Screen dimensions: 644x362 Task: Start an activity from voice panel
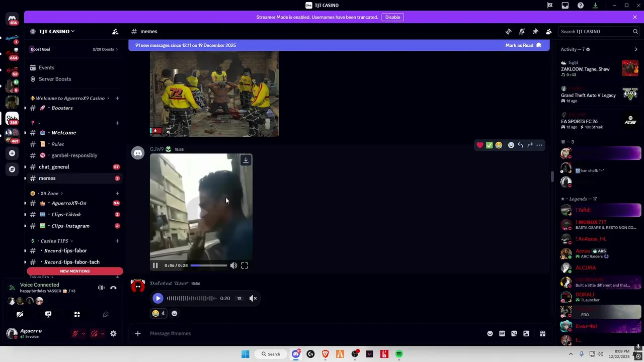click(x=77, y=314)
